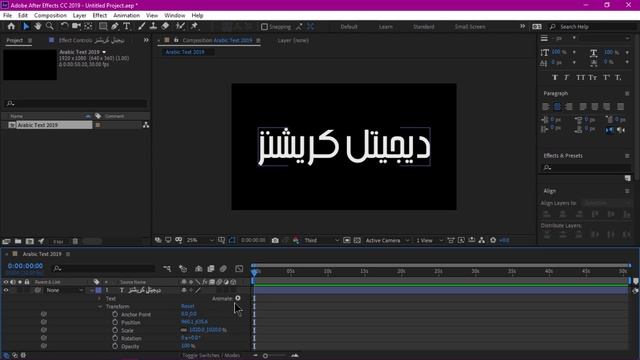Enable the Snapping checkbox
Viewport: 640px width, 360px height.
pyautogui.click(x=264, y=27)
